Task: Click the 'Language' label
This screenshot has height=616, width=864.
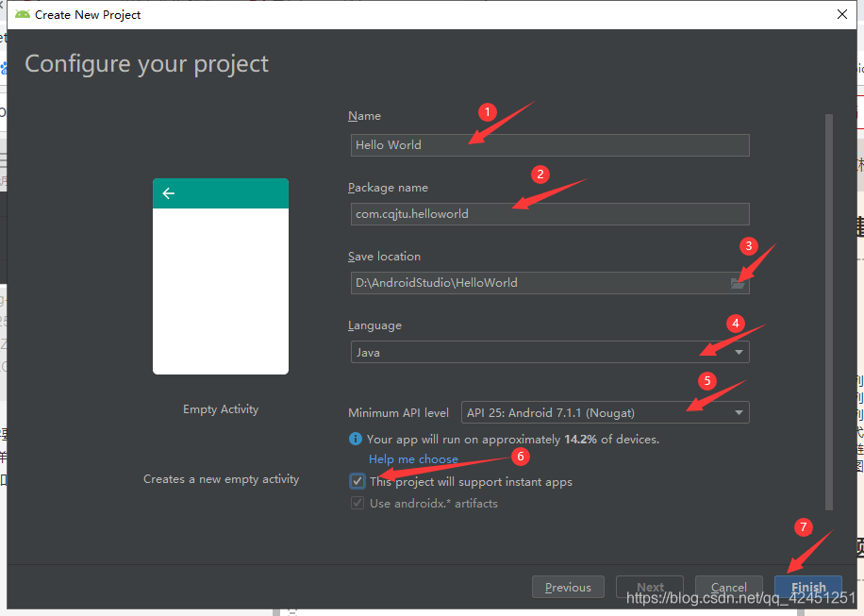Action: click(x=374, y=325)
